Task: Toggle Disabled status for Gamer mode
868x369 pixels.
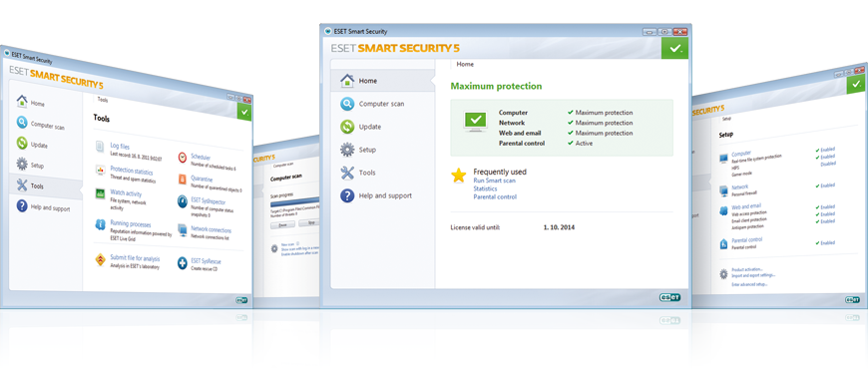Action: [x=827, y=164]
